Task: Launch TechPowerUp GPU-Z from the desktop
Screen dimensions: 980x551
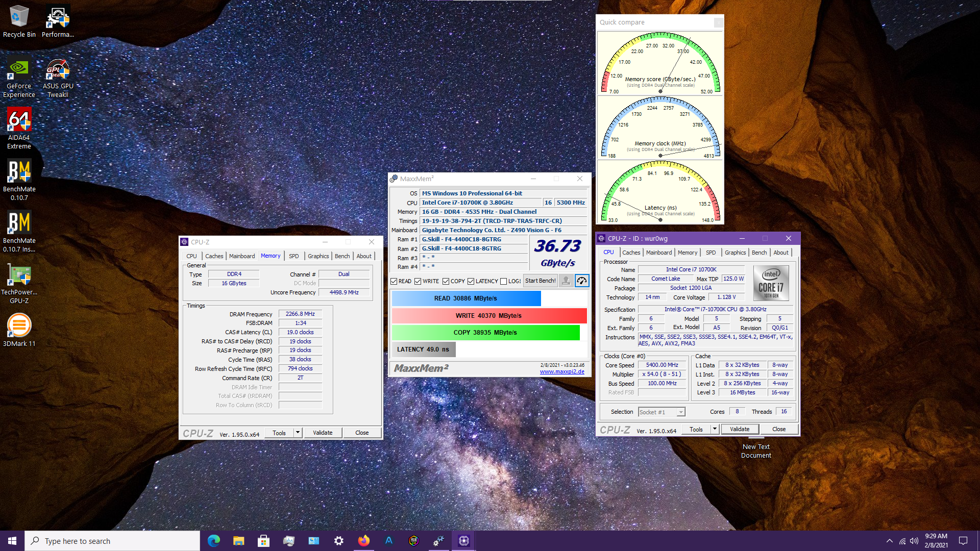Action: point(19,283)
